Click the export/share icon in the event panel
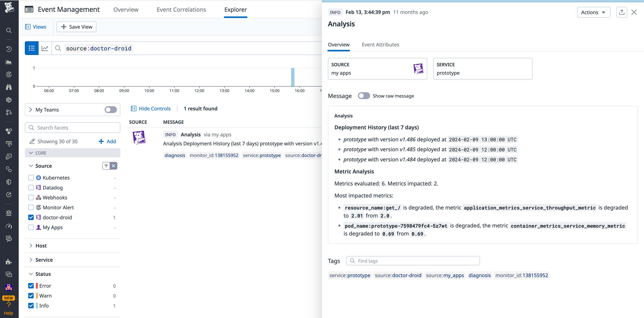Viewport: 644px width, 318px height. click(622, 12)
